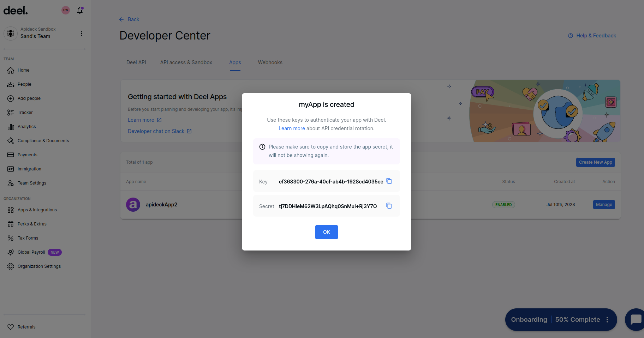The width and height of the screenshot is (644, 338).
Task: Open Help & Feedback
Action: coord(592,36)
